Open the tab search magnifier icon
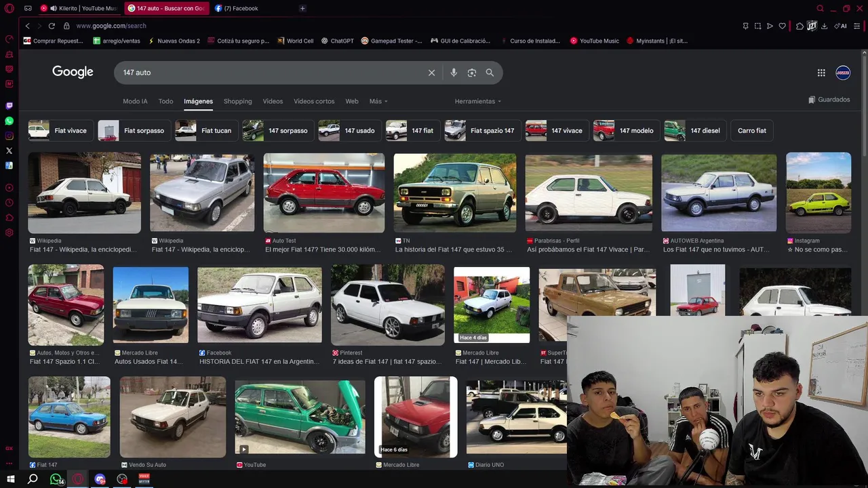Screen dimensions: 868x488 click(x=820, y=8)
